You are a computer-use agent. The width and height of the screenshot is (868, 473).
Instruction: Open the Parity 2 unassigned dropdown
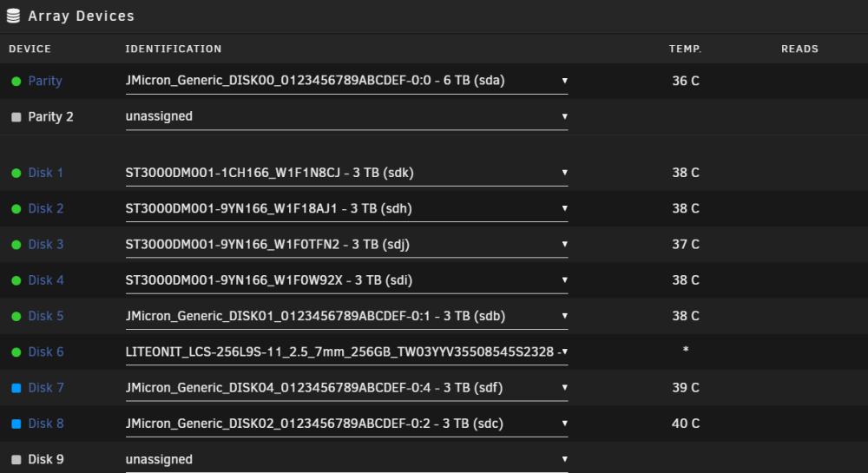346,116
